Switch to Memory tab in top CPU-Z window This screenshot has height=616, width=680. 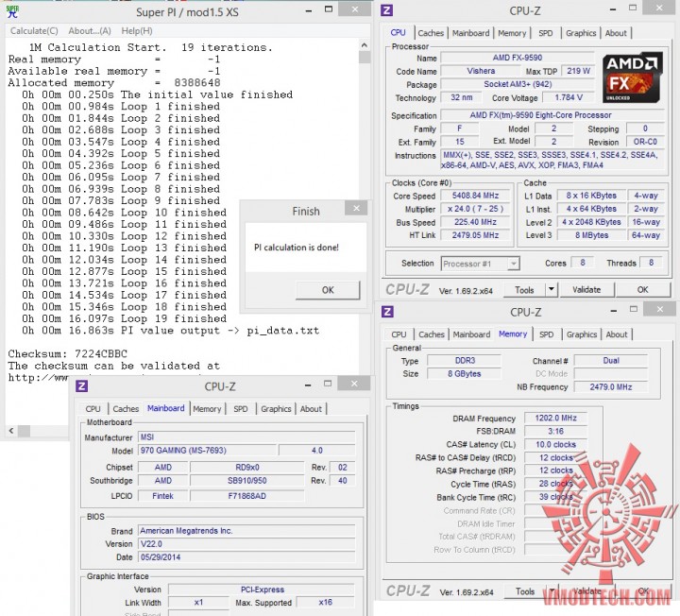(x=512, y=33)
